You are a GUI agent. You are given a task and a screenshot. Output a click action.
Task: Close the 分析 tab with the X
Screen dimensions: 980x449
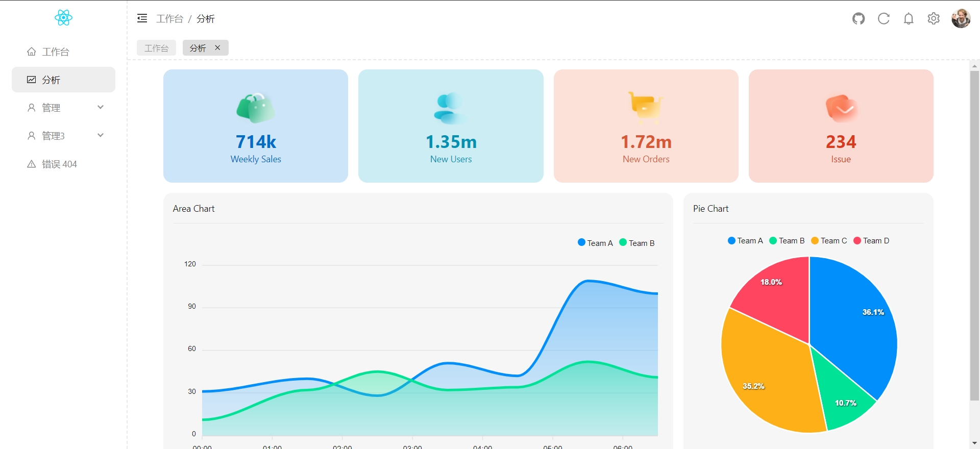tap(217, 47)
